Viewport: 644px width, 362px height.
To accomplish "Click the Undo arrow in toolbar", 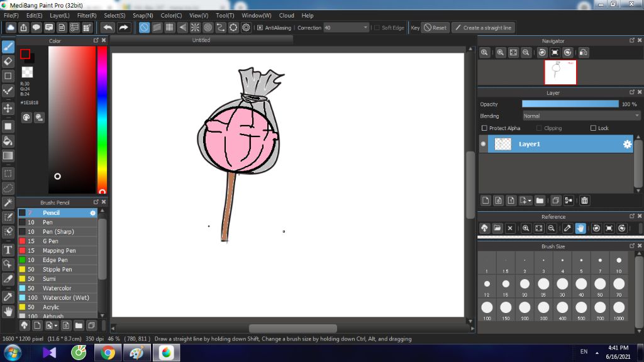I will point(108,28).
